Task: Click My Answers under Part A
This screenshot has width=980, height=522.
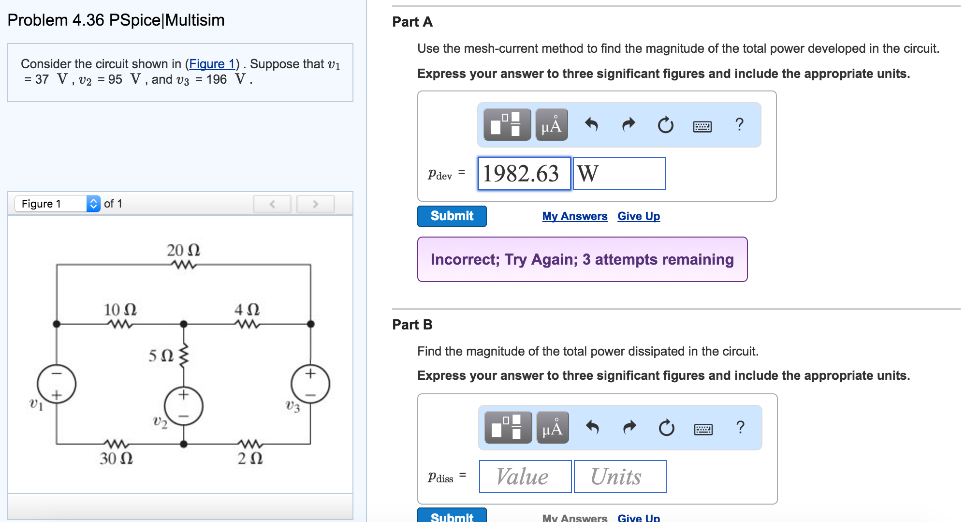Action: coord(574,216)
